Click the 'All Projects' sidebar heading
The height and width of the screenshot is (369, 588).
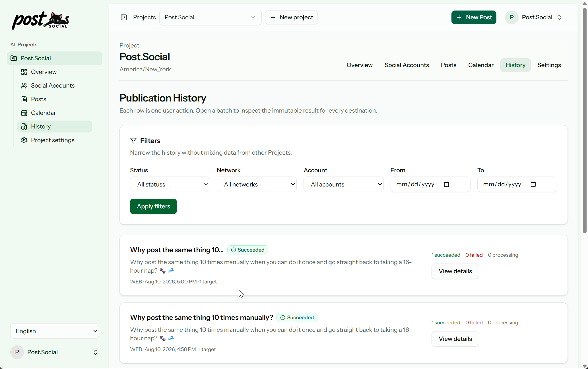click(x=24, y=45)
